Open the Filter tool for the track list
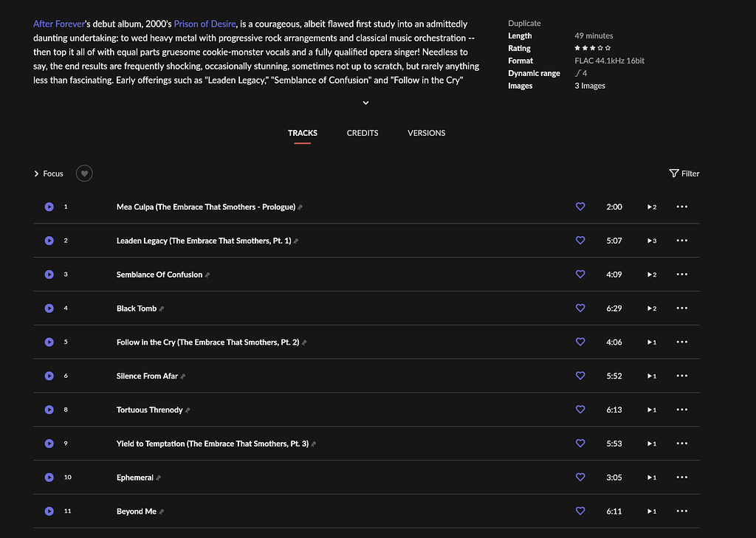Viewport: 756px width, 538px height. (x=684, y=173)
